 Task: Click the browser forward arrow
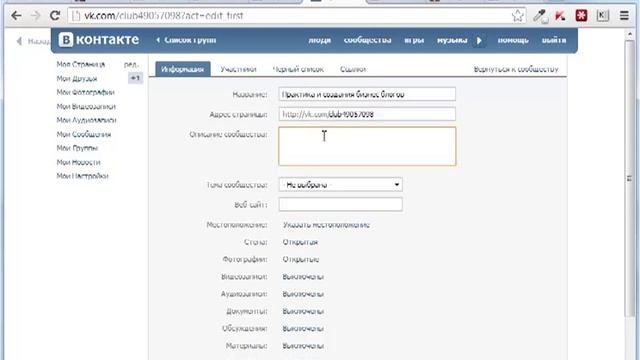click(x=36, y=16)
